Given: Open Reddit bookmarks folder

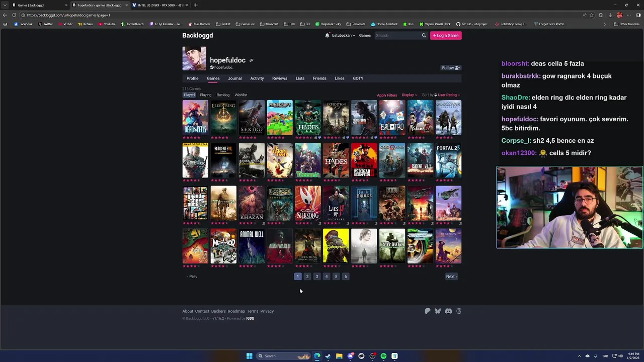Looking at the screenshot, I should point(223,24).
